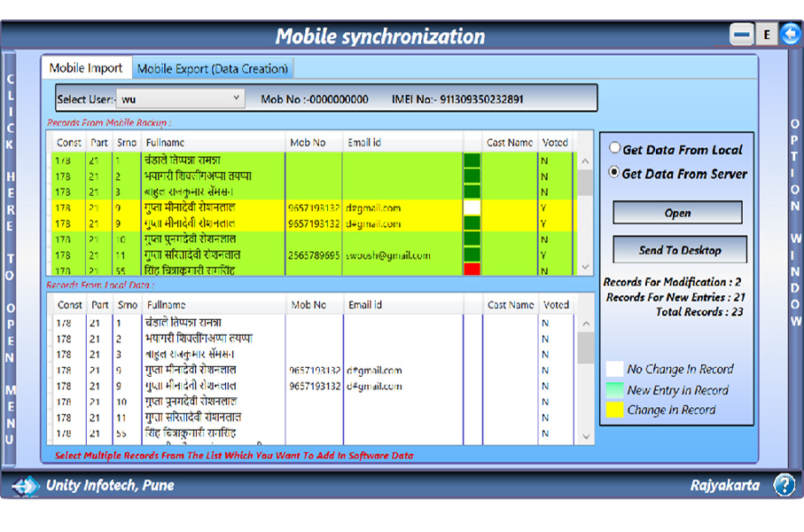
Task: Open the Option Window side strip
Action: coord(794,222)
